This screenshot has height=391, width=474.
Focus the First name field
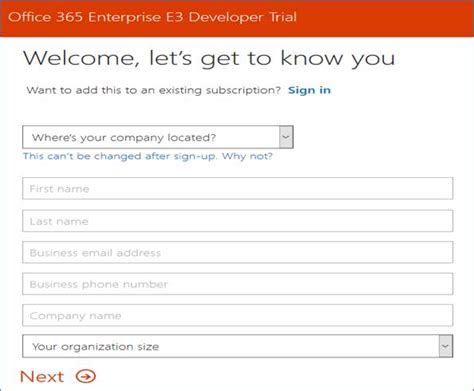pos(238,189)
